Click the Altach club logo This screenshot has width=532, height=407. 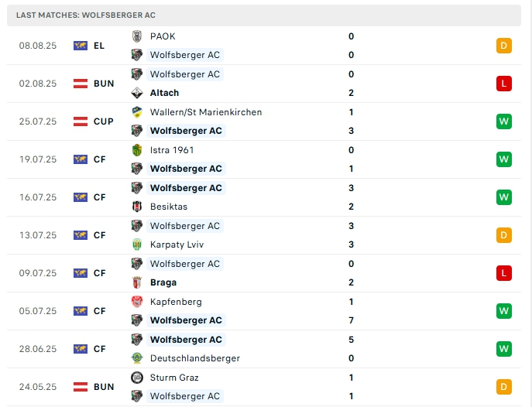click(137, 93)
